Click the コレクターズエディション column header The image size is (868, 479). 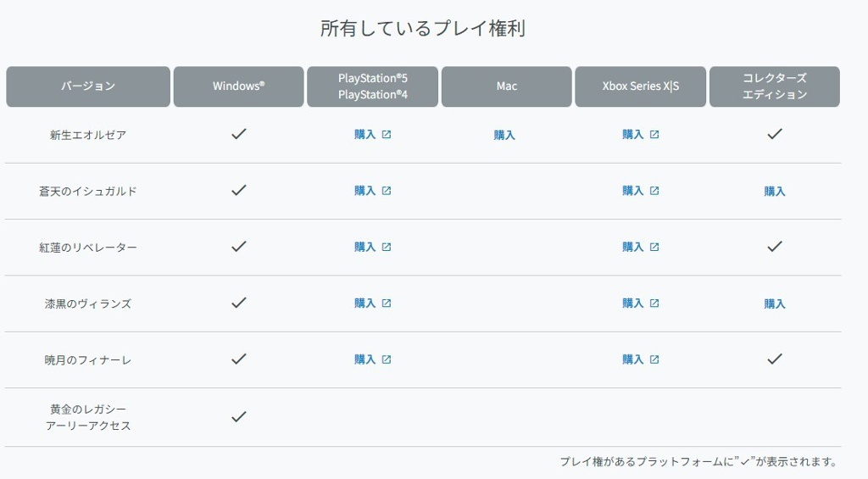[775, 86]
